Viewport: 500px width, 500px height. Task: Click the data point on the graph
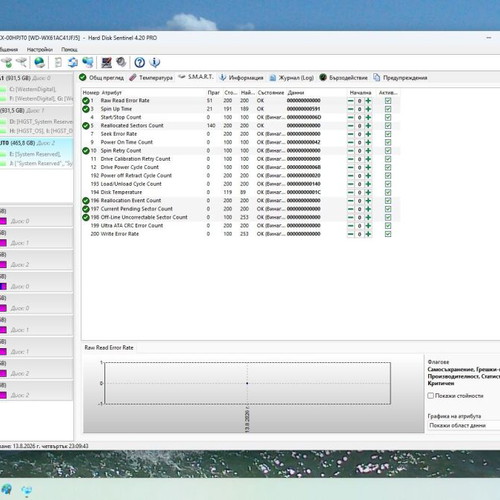[247, 383]
